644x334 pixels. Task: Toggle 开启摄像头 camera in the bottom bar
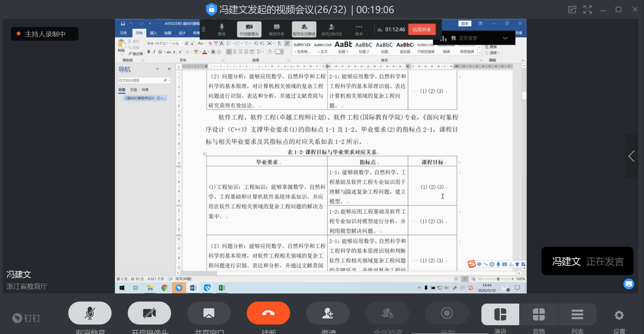point(149,313)
